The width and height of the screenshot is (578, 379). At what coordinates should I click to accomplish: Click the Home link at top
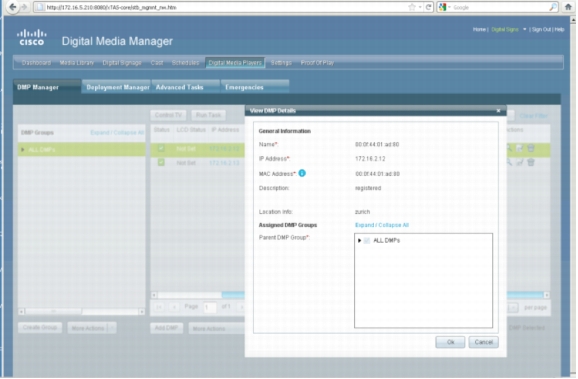pos(479,29)
